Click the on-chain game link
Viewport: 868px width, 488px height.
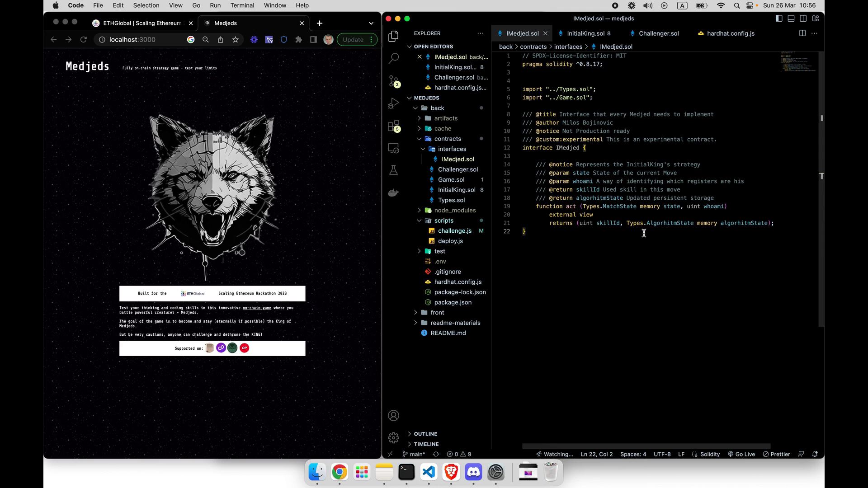pos(257,308)
